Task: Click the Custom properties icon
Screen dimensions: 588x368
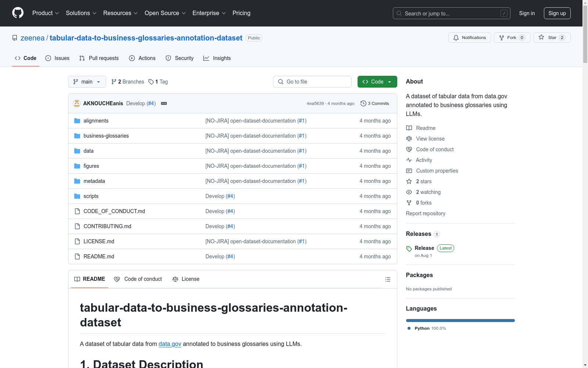Action: pyautogui.click(x=409, y=171)
